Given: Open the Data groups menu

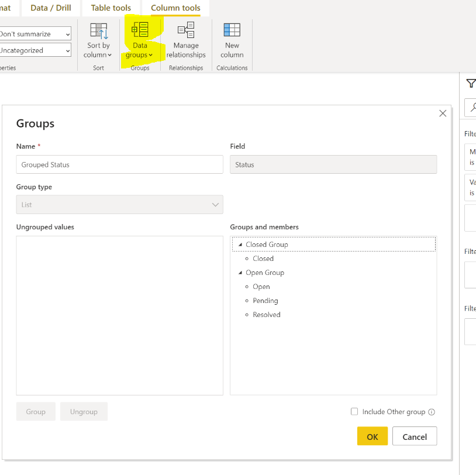Looking at the screenshot, I should (x=139, y=40).
